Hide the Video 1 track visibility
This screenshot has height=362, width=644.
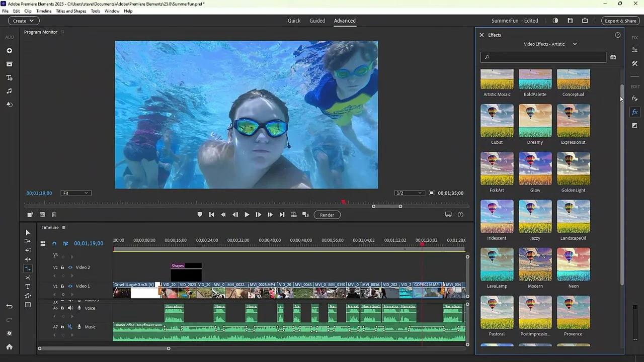pyautogui.click(x=70, y=286)
